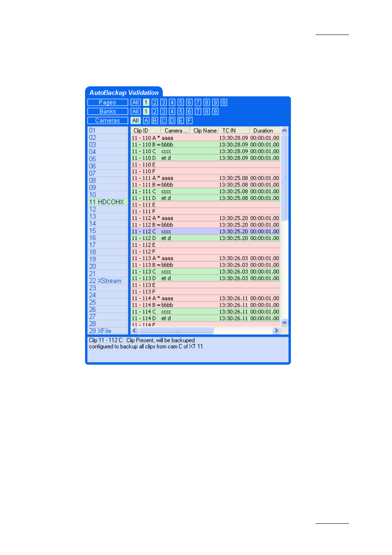This screenshot has width=392, height=555.
Task: Toggle page filter 7
Action: [x=198, y=102]
